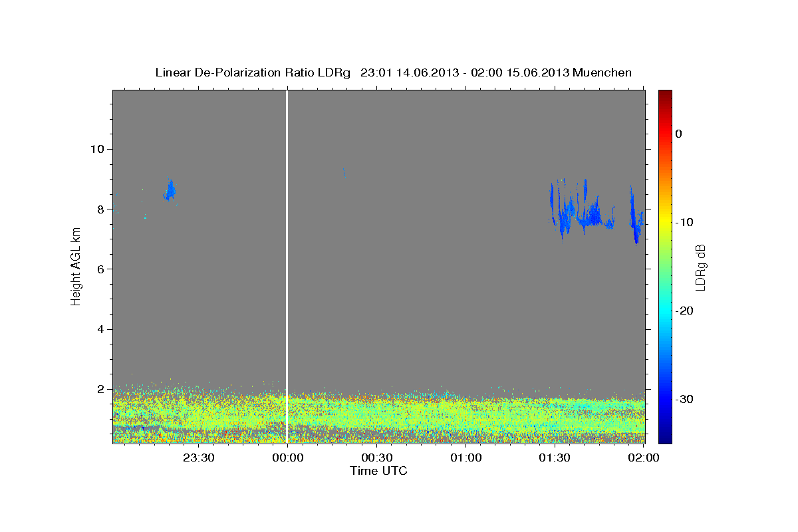Click the '01:30' time tick label
The height and width of the screenshot is (532, 798).
click(555, 458)
